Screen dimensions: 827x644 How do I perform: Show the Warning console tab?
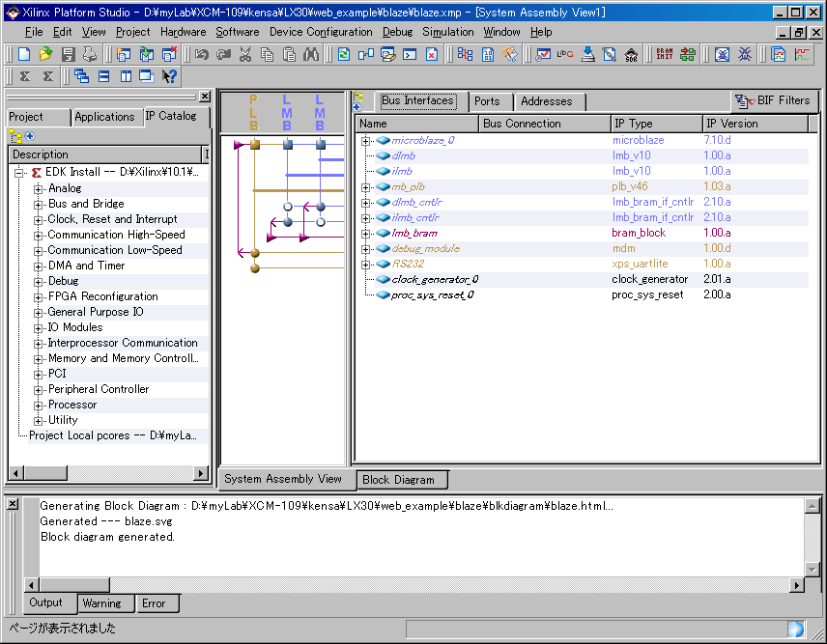point(101,603)
